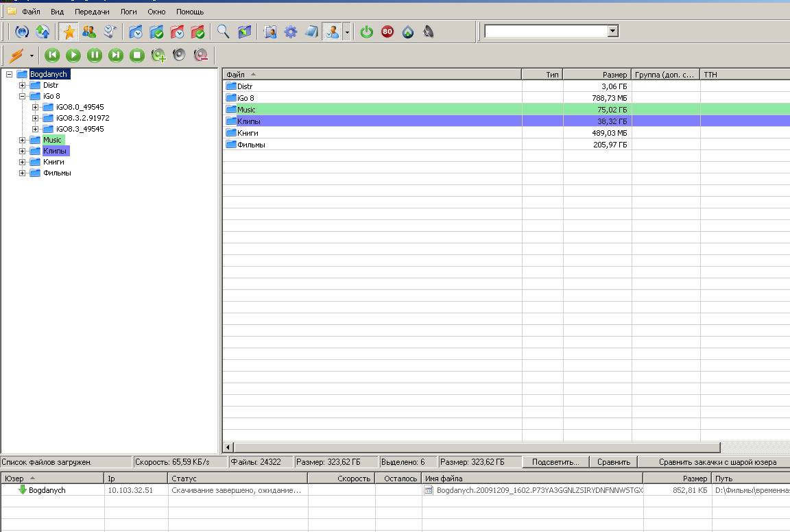This screenshot has height=532, width=790.
Task: Click the red 80 speed-limit icon
Action: pos(387,32)
